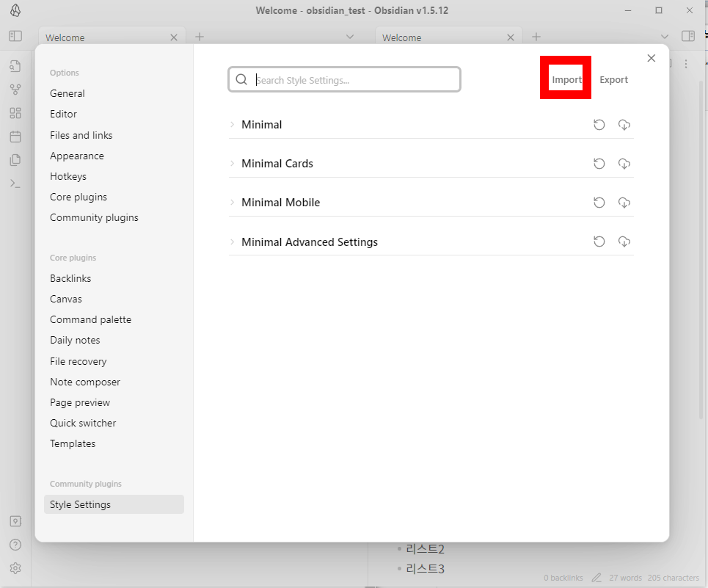Open Appearance settings
Image resolution: width=708 pixels, height=588 pixels.
pyautogui.click(x=77, y=156)
